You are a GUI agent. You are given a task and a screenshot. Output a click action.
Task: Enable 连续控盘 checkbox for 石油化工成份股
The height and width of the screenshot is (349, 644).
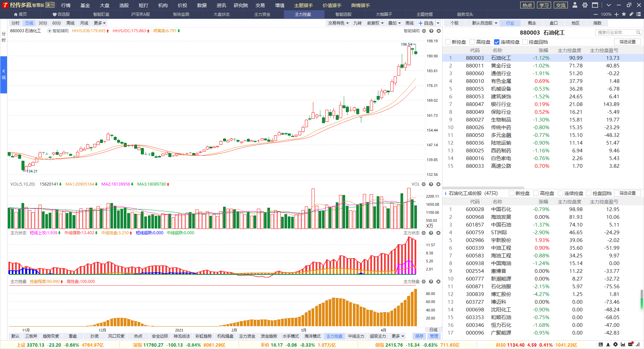(x=560, y=193)
